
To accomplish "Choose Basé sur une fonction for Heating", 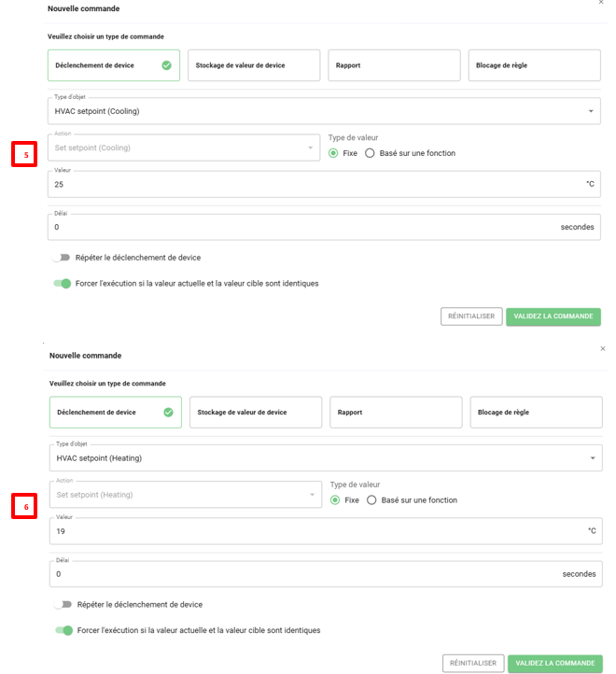I will pos(372,500).
